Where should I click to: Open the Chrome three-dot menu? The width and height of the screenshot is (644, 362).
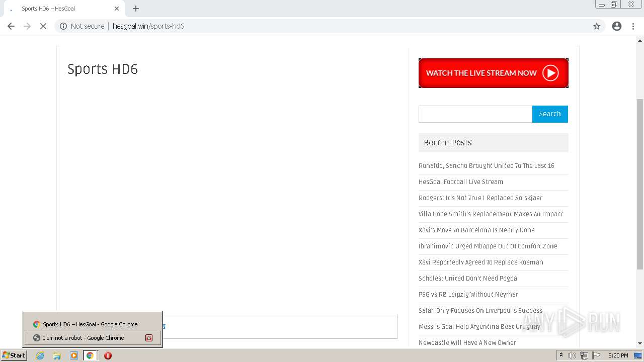point(633,26)
